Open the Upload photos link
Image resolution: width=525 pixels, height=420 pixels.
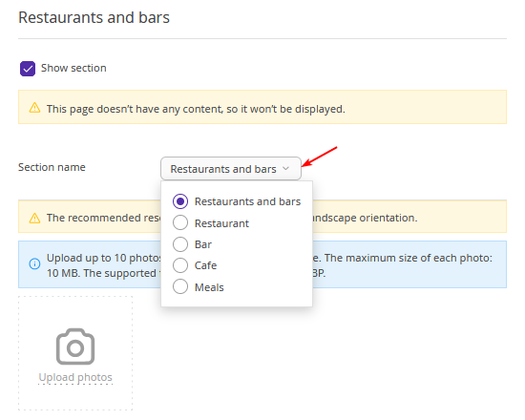pos(75,377)
